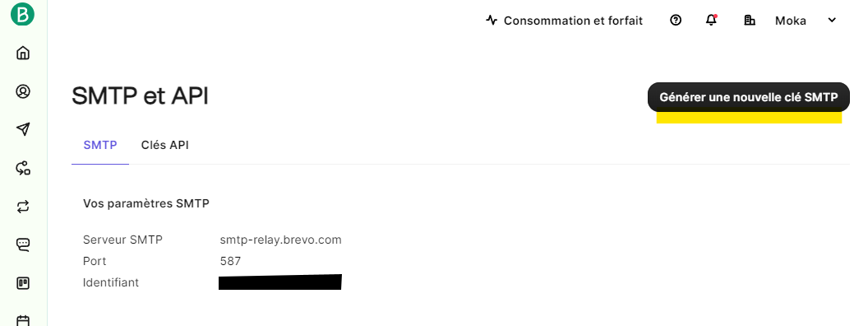Screen dimensions: 868x326
Task: Open the Meetings calendar icon
Action: [23, 320]
